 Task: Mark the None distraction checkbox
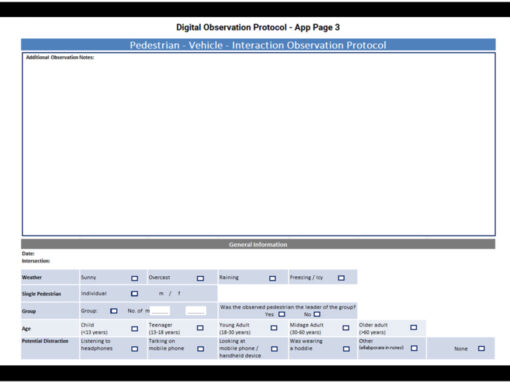tap(481, 348)
